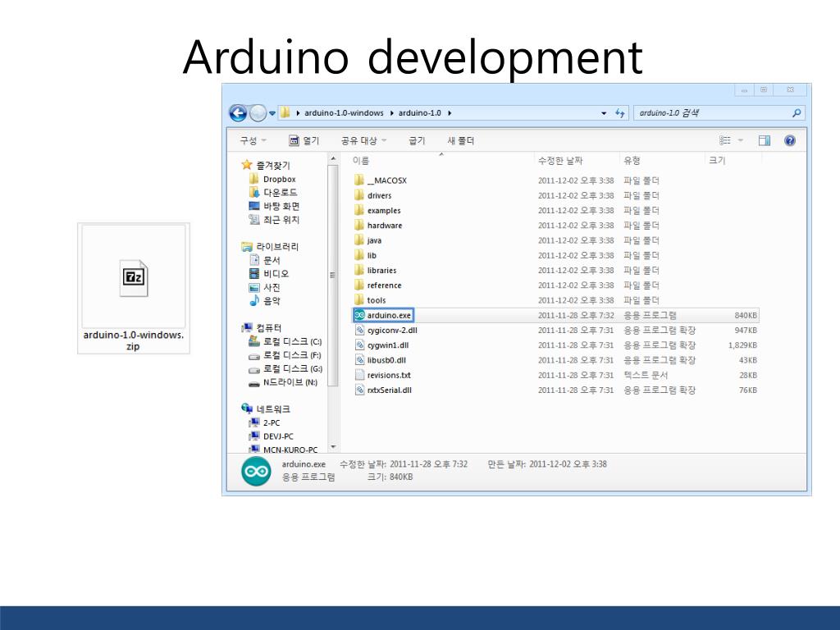This screenshot has width=840, height=630.
Task: Select the libusb0.dll file icon
Action: tap(359, 360)
